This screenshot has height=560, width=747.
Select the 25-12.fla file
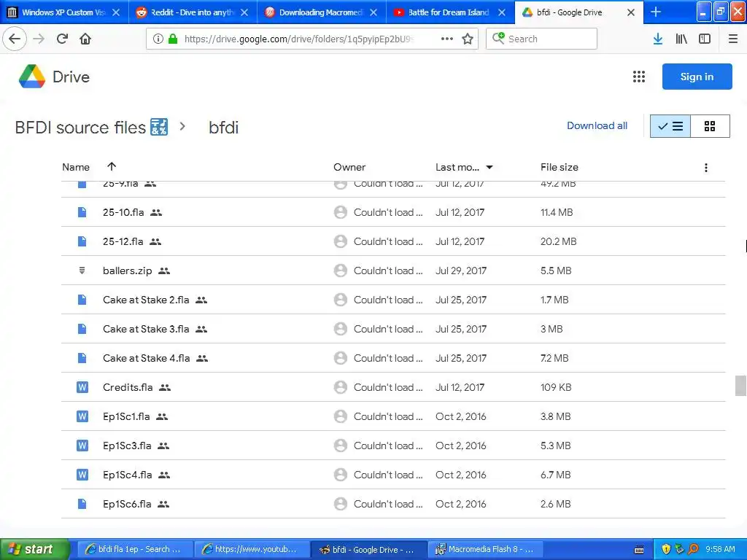pos(123,241)
